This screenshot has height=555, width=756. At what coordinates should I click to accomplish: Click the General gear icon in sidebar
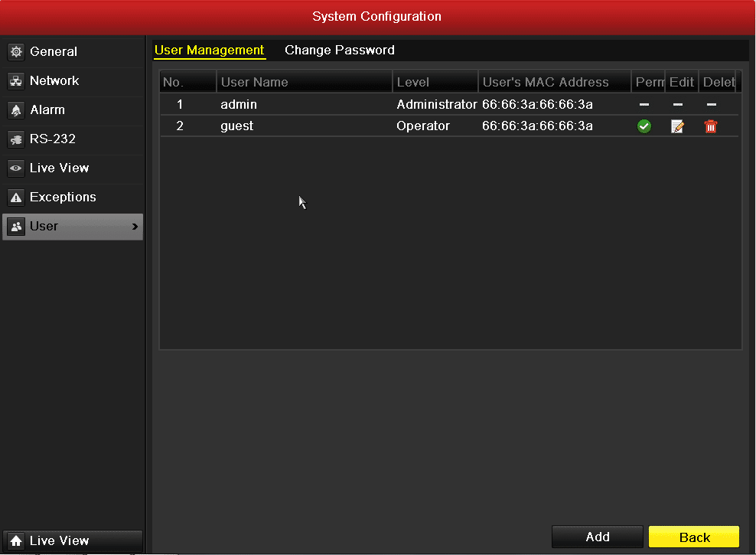point(16,51)
